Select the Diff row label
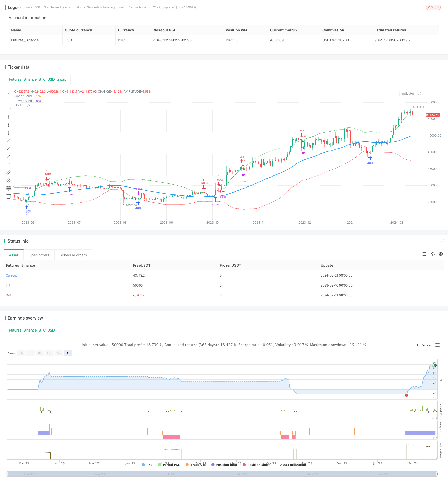The image size is (448, 484). pyautogui.click(x=8, y=295)
